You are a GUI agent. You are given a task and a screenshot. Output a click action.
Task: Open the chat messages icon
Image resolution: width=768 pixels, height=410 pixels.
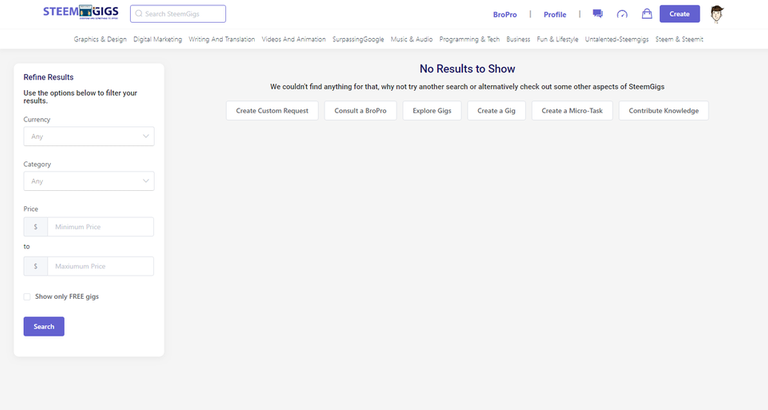pyautogui.click(x=598, y=14)
